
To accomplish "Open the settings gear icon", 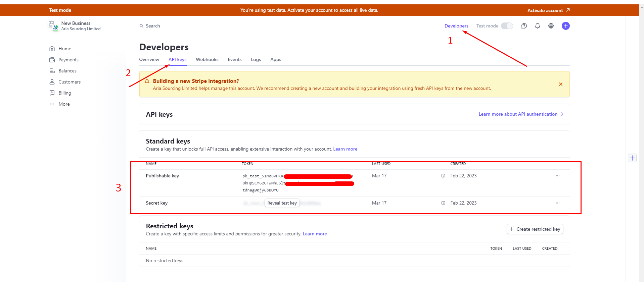I will coord(551,26).
